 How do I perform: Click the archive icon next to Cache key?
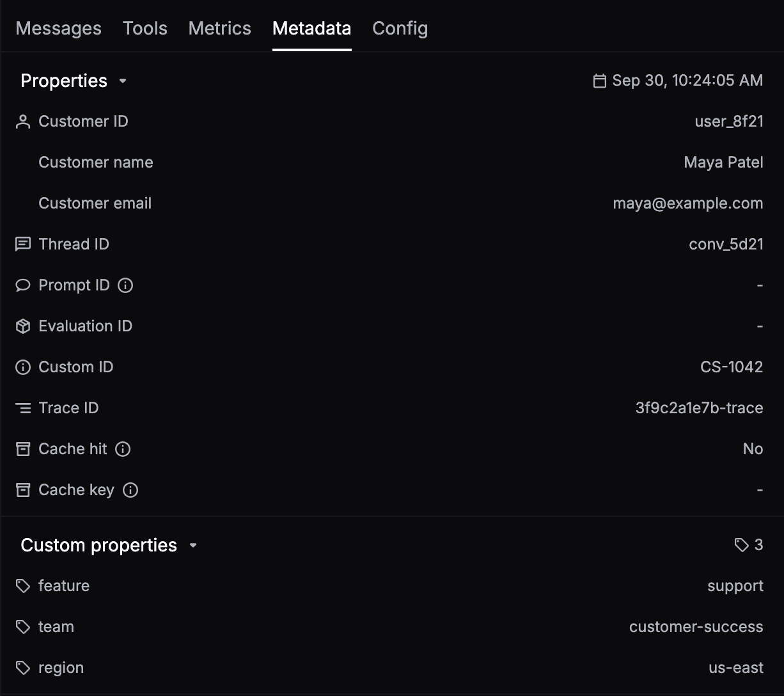[23, 490]
